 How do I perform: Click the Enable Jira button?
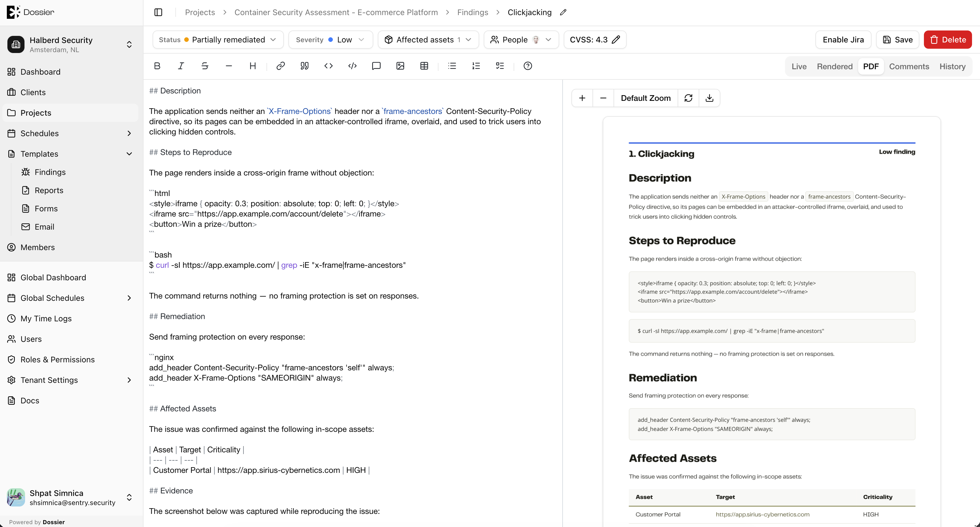tap(843, 40)
